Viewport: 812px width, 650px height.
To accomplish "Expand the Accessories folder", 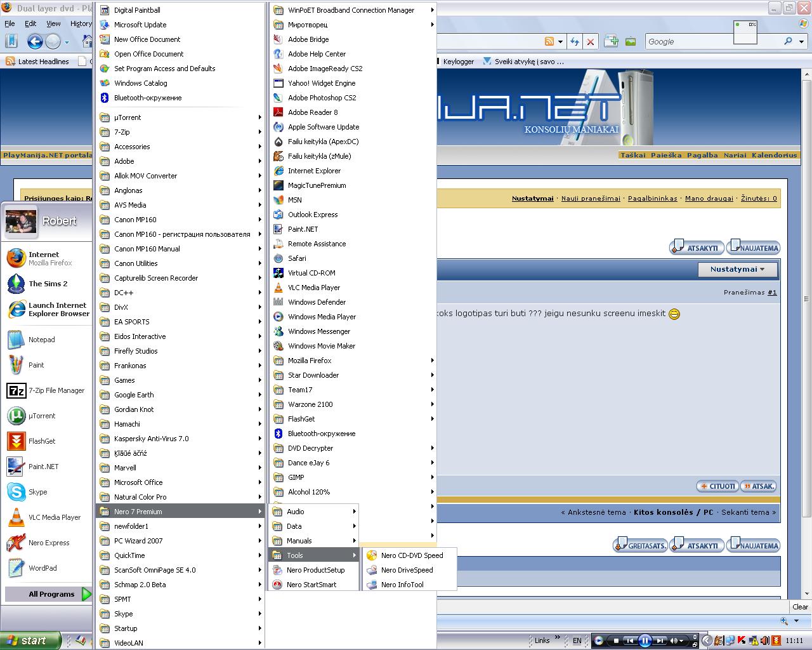I will [180, 147].
